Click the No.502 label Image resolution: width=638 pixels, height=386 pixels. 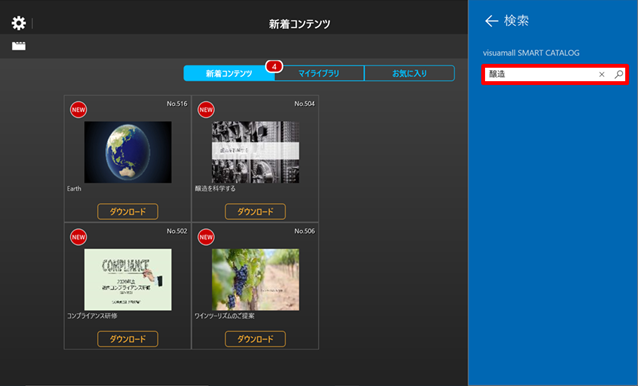pos(177,231)
